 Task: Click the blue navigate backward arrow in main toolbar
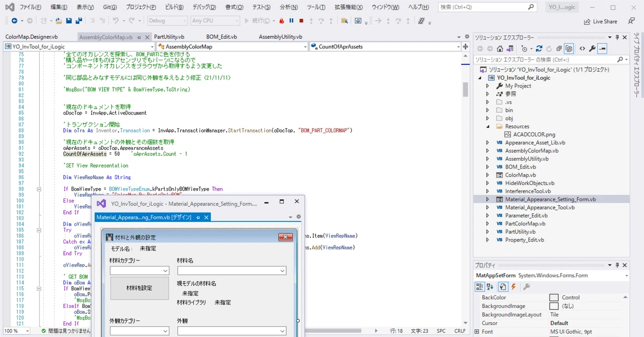(x=14, y=21)
